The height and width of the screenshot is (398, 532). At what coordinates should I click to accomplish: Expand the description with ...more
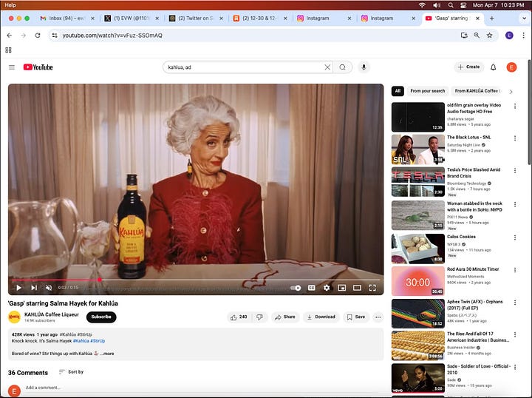107,354
